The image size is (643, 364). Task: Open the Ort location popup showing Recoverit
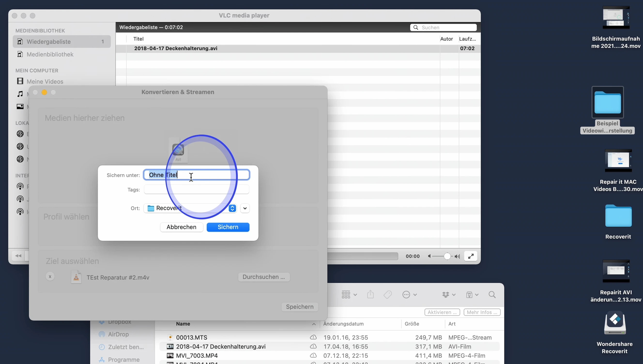tap(190, 208)
